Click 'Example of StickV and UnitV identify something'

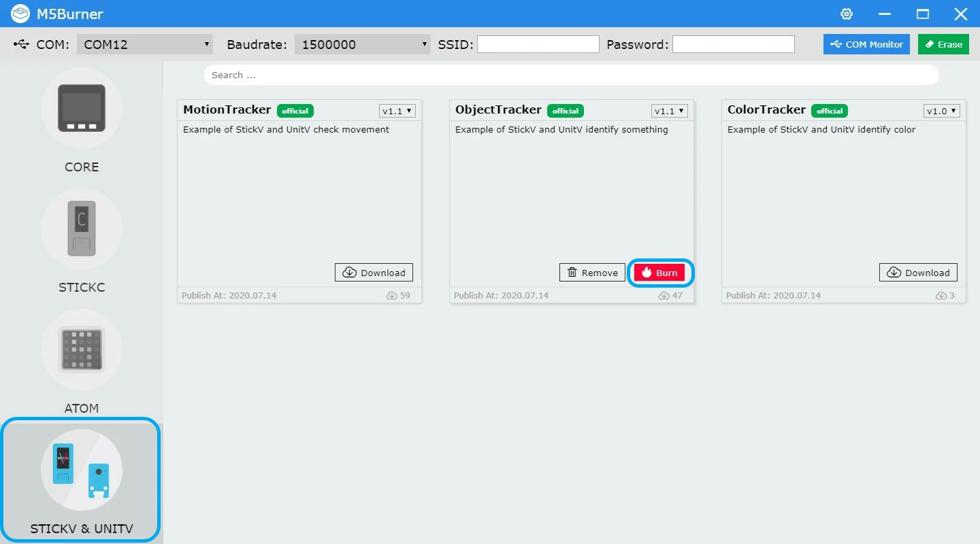pyautogui.click(x=561, y=130)
